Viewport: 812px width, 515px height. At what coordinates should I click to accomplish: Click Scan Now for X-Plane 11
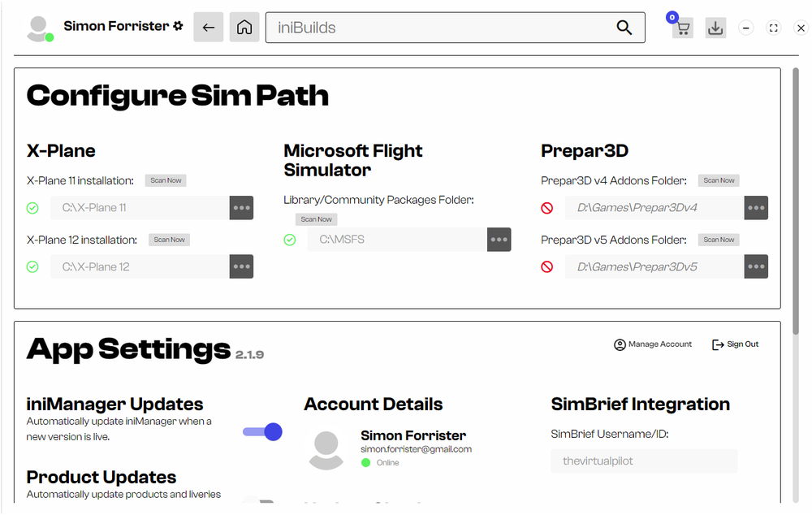166,180
